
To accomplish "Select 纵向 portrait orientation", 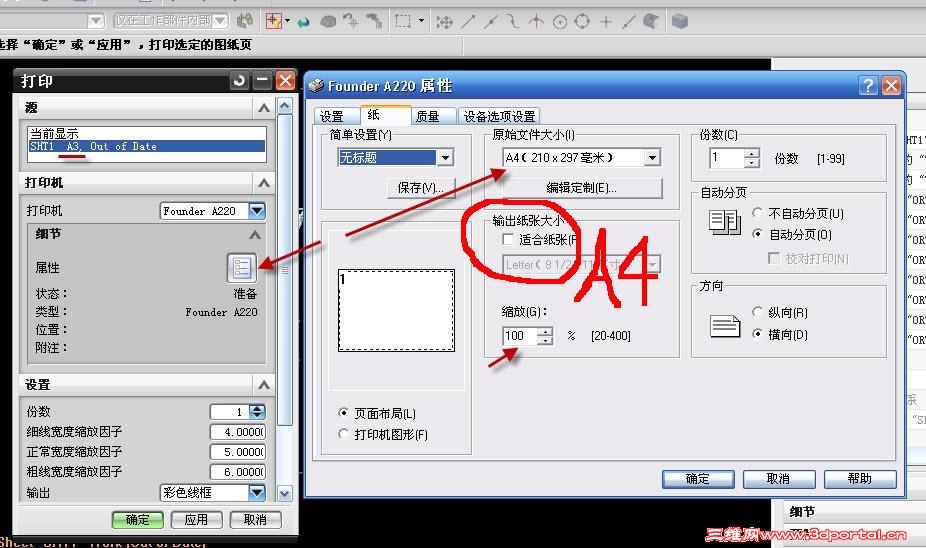I will tap(757, 311).
